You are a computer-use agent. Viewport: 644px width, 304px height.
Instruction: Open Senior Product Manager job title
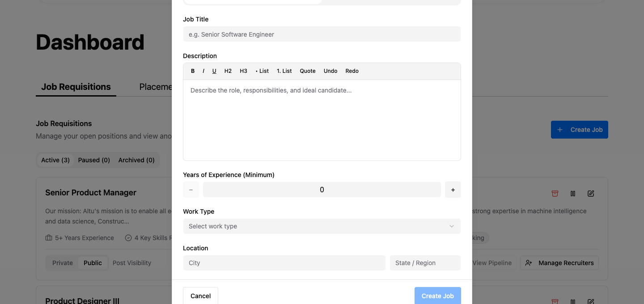click(91, 193)
